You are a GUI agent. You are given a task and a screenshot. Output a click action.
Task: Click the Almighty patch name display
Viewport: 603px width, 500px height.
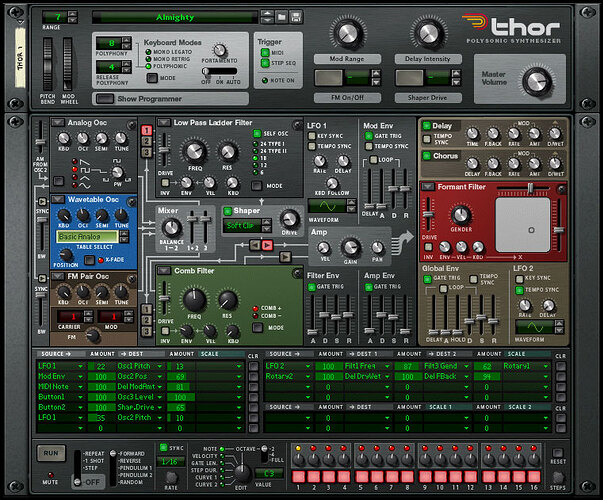[x=175, y=17]
